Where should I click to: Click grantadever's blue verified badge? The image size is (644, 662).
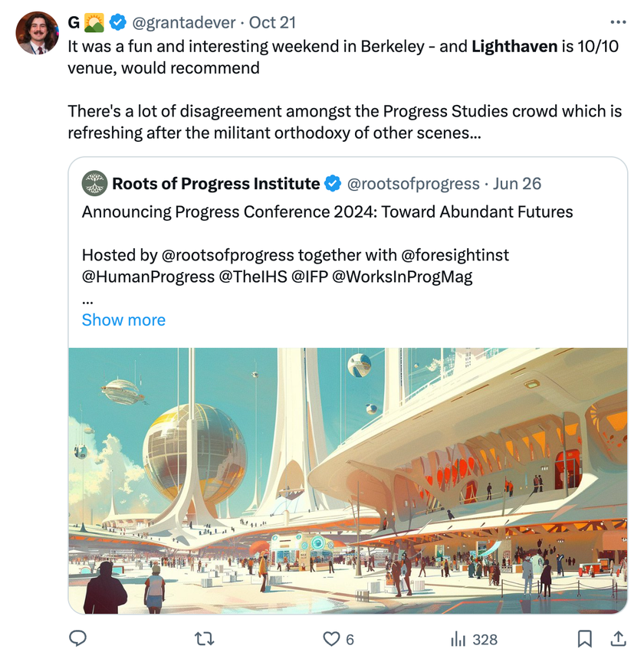[x=118, y=22]
